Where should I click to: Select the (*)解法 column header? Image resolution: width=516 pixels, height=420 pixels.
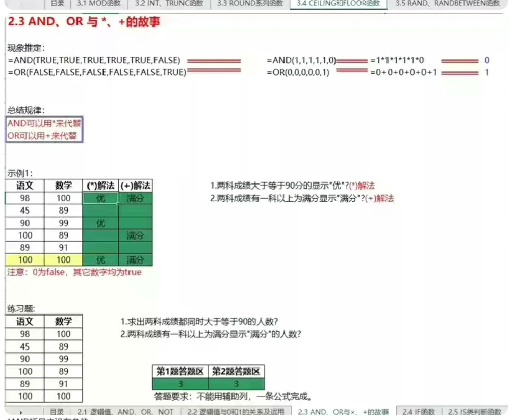pos(100,186)
